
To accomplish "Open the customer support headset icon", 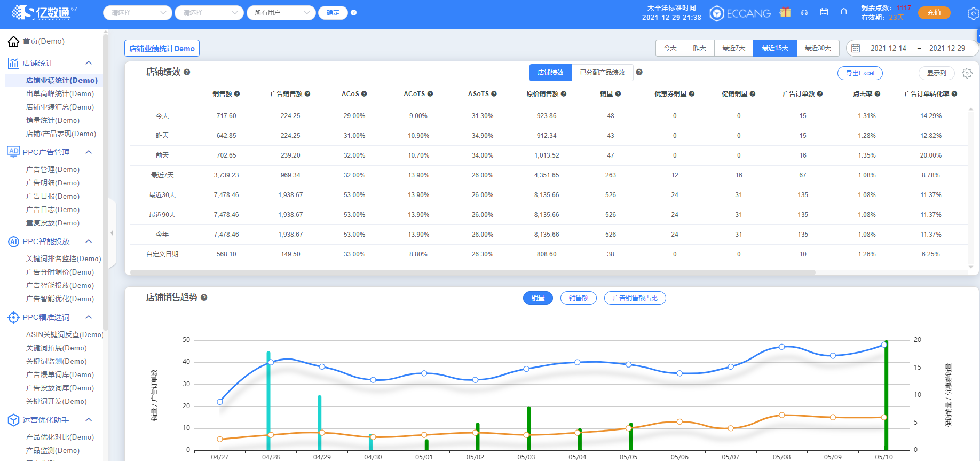I will (804, 12).
